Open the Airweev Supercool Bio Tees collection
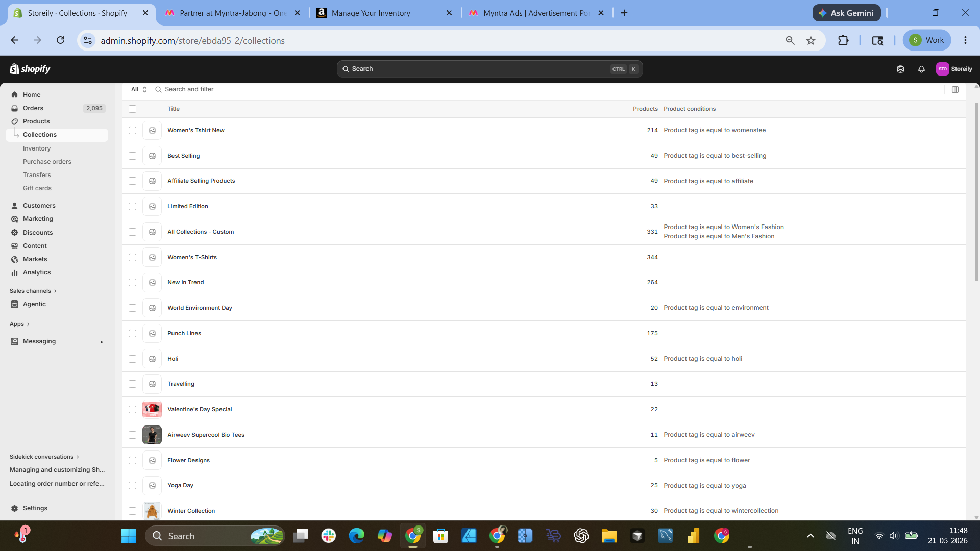Image resolution: width=980 pixels, height=551 pixels. [x=206, y=435]
